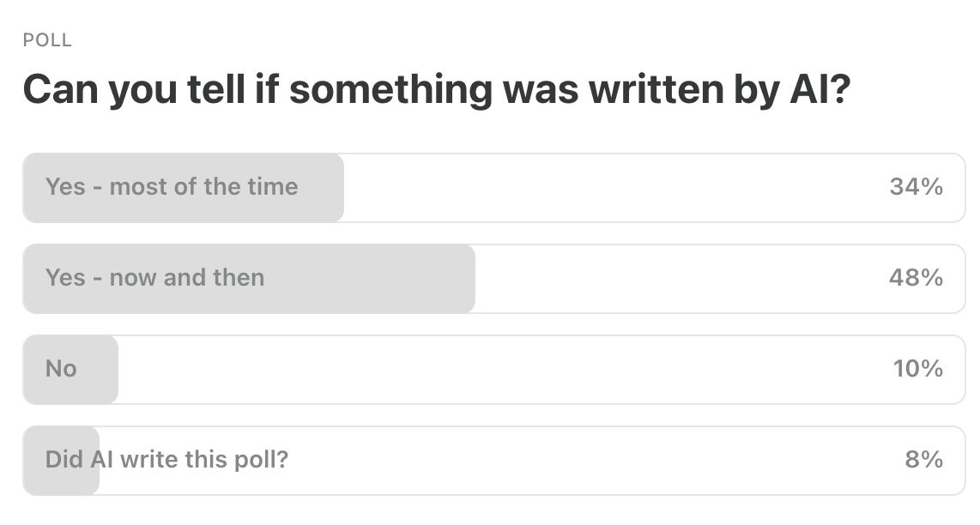Click unfilled white area of 48% row
Screen dimensions: 980x525
[681, 279]
